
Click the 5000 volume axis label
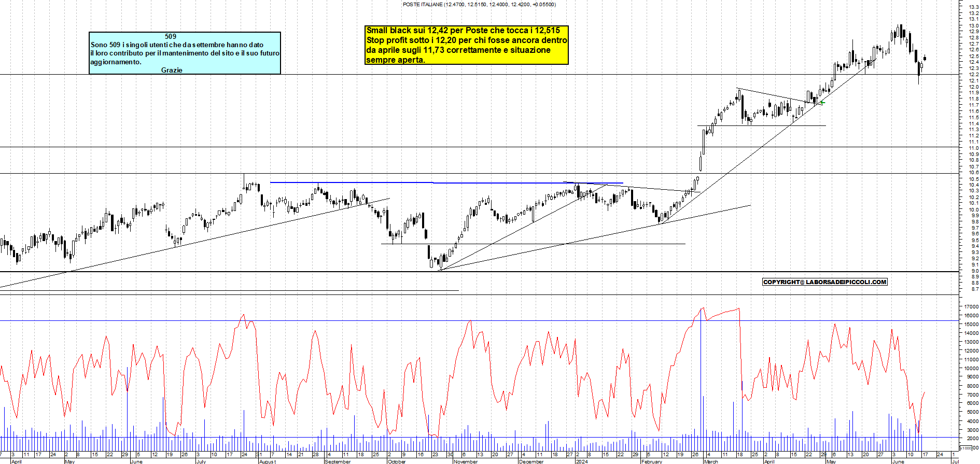click(972, 413)
